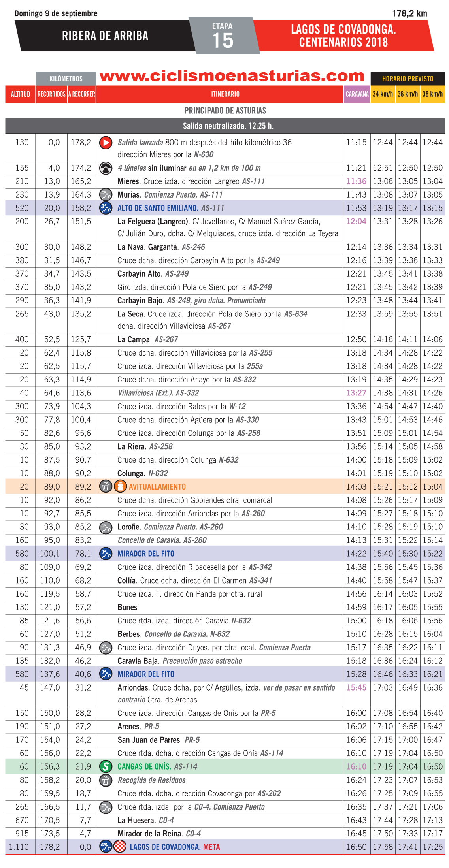Click the KILÓMETROS header
The height and width of the screenshot is (868, 449).
click(66, 79)
